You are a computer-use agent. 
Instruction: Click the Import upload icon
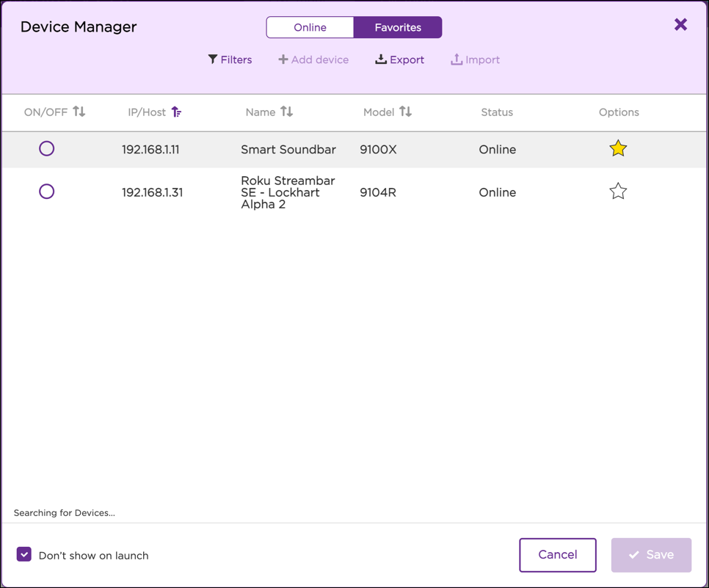click(x=457, y=59)
